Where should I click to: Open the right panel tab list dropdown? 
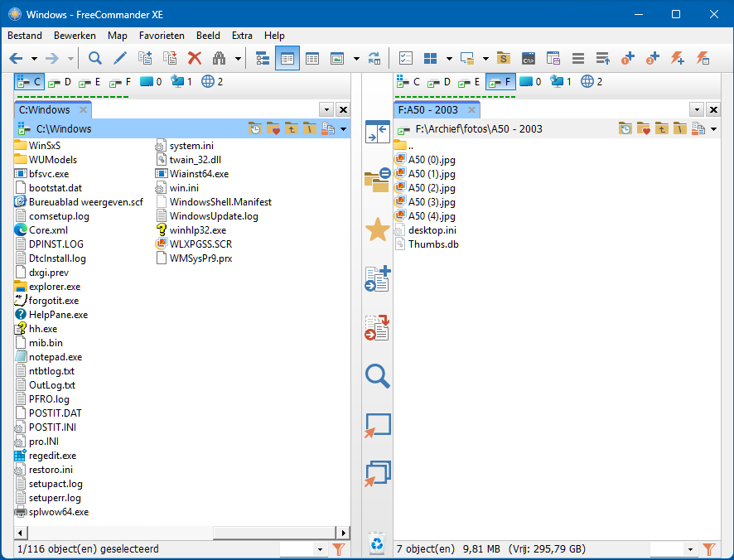[x=697, y=110]
